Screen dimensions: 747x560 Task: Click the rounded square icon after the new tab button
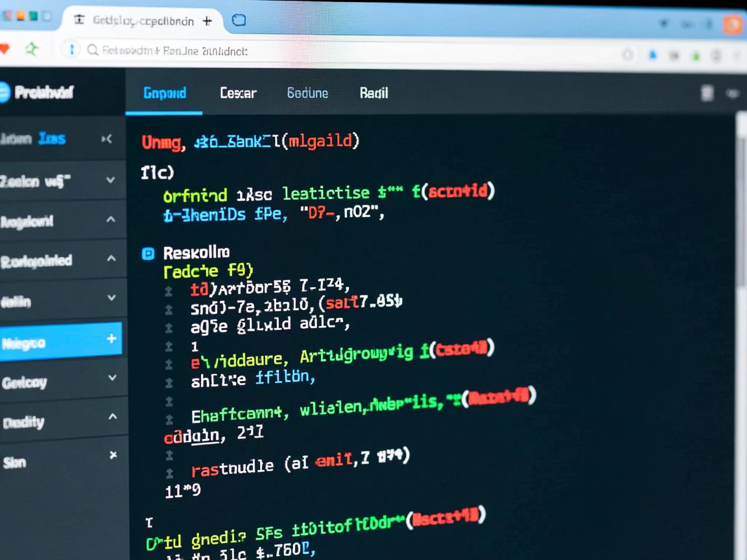coord(239,21)
